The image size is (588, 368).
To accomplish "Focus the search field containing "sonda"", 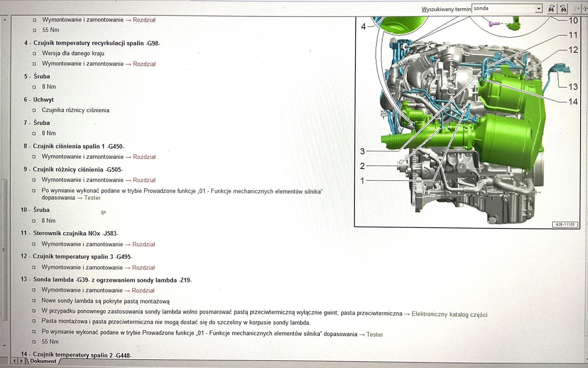I will (503, 8).
